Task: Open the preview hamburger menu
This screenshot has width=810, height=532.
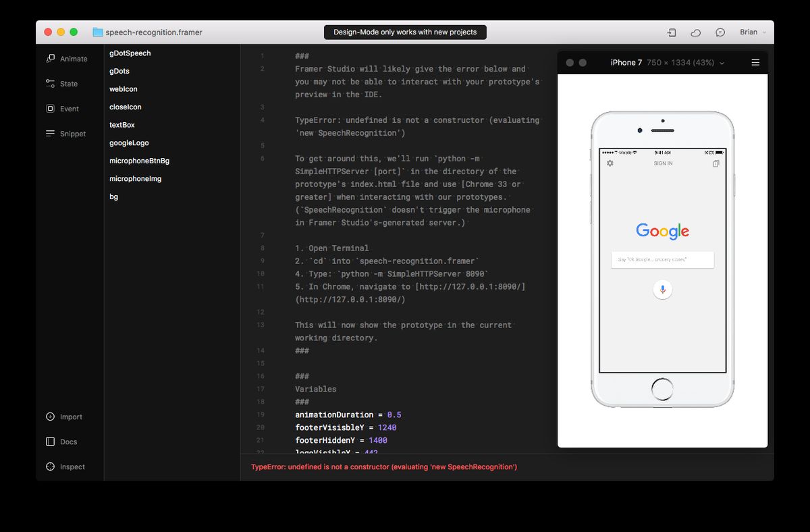Action: point(756,61)
